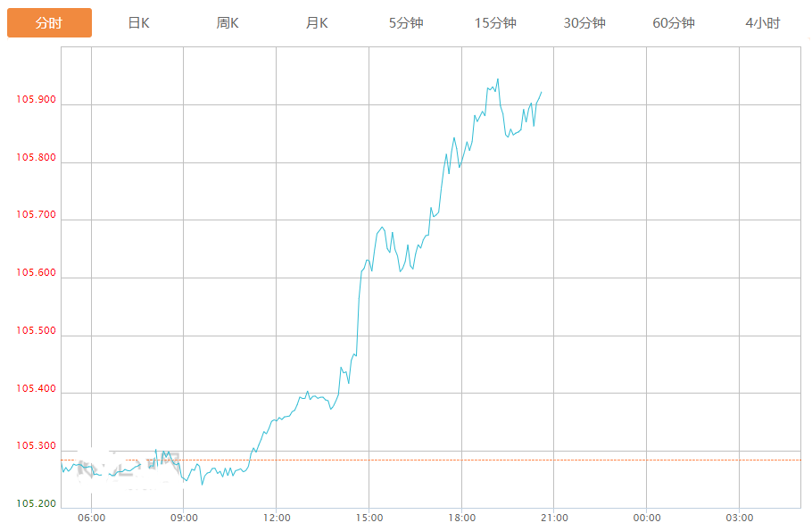The image size is (812, 531).
Task: Click the 105.500 price axis label
Action: click(36, 331)
